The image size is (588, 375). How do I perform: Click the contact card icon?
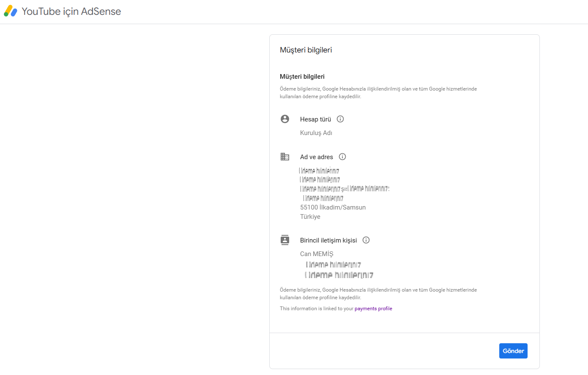[x=285, y=240]
